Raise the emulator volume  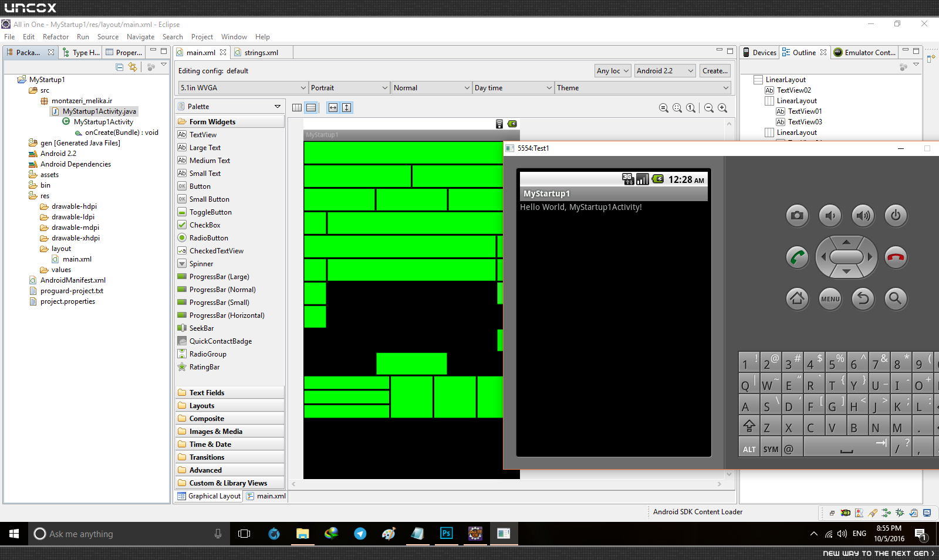(863, 216)
